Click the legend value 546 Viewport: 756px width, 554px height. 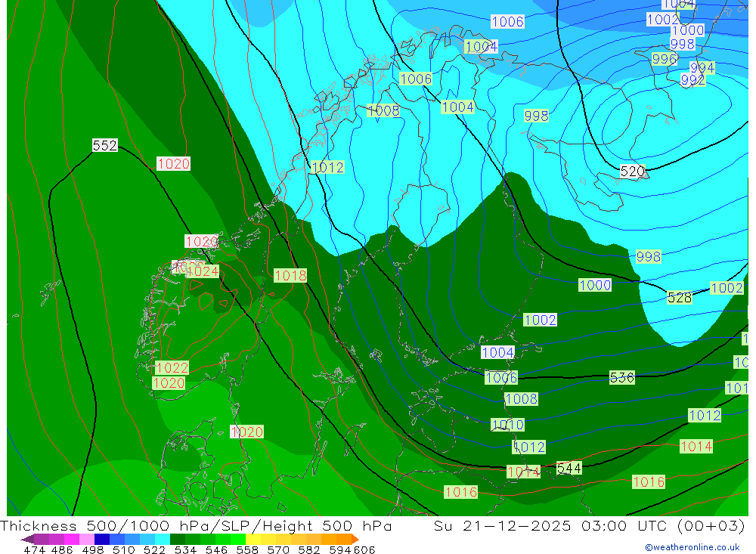click(x=216, y=549)
